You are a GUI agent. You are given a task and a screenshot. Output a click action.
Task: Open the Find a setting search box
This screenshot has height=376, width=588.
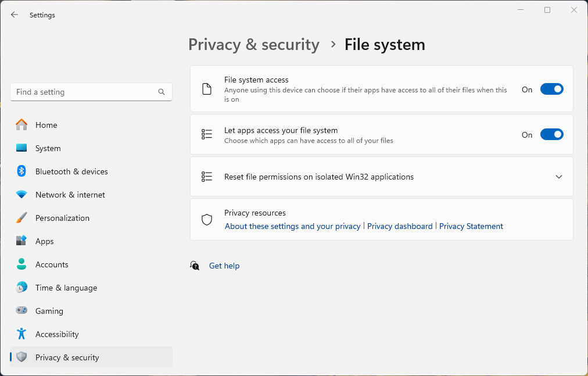[x=91, y=92]
